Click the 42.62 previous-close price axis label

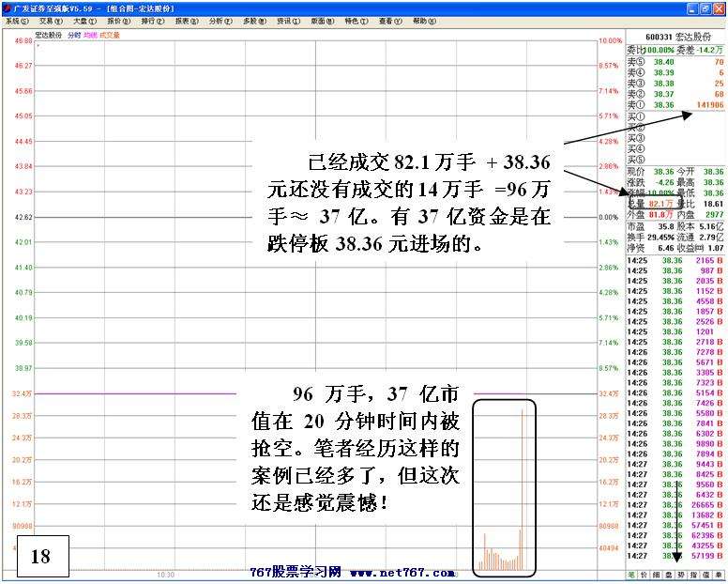[x=23, y=217]
